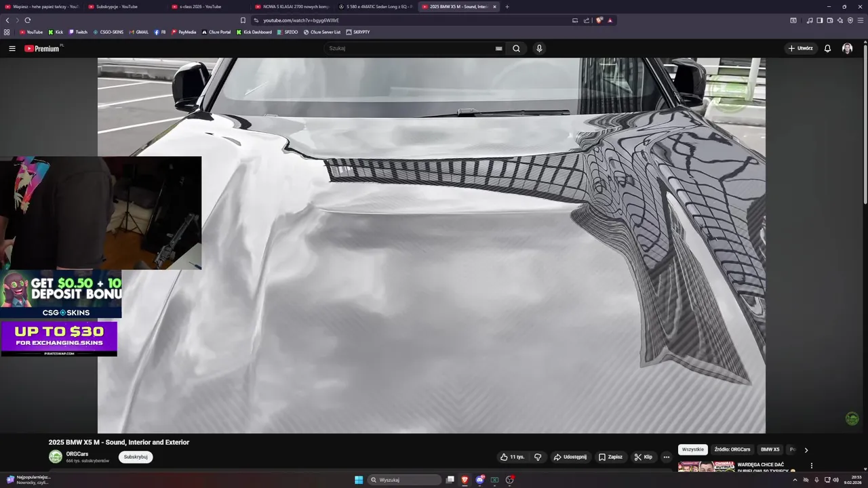Click the BMW X5 M video player
This screenshot has width=868, height=488.
[431, 245]
